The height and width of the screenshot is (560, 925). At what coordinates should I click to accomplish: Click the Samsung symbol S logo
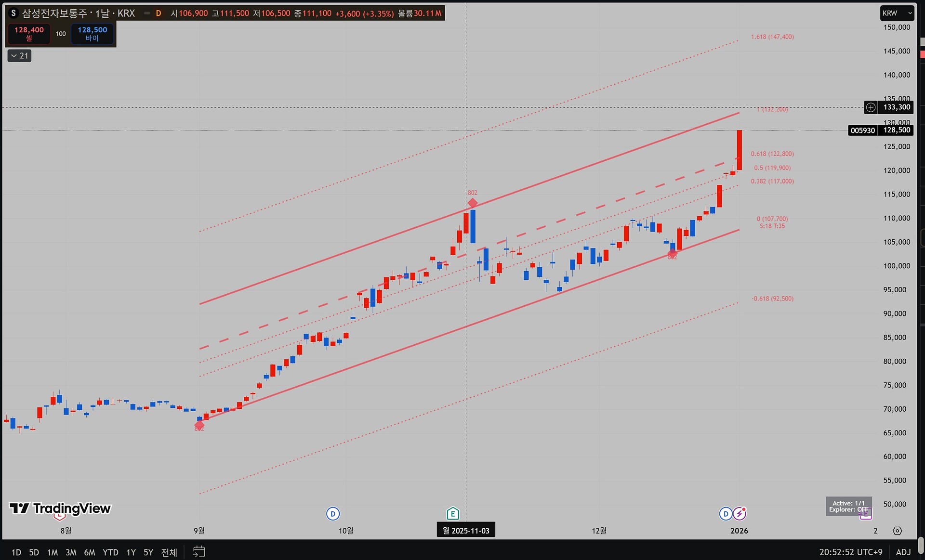(x=13, y=13)
